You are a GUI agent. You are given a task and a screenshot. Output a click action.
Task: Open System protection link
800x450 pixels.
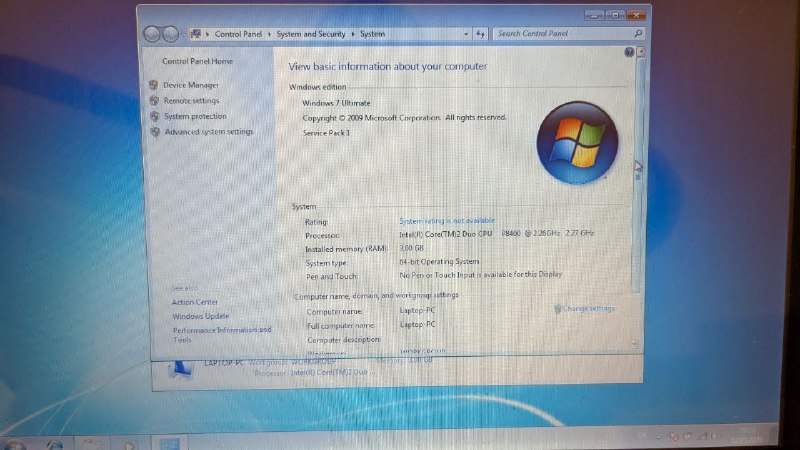(195, 116)
